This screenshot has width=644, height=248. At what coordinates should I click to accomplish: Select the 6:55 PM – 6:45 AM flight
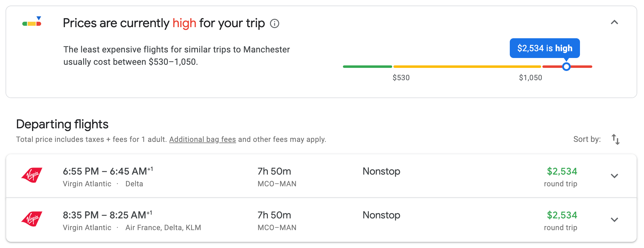coord(108,172)
